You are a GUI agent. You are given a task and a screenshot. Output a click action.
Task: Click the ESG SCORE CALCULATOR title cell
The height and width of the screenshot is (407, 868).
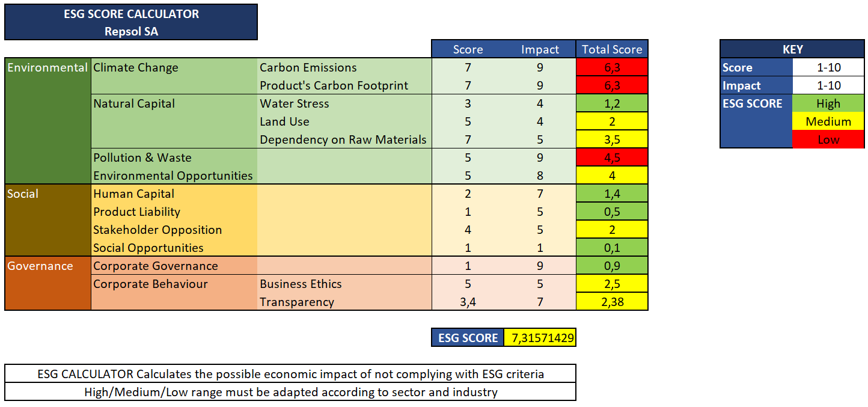click(131, 14)
